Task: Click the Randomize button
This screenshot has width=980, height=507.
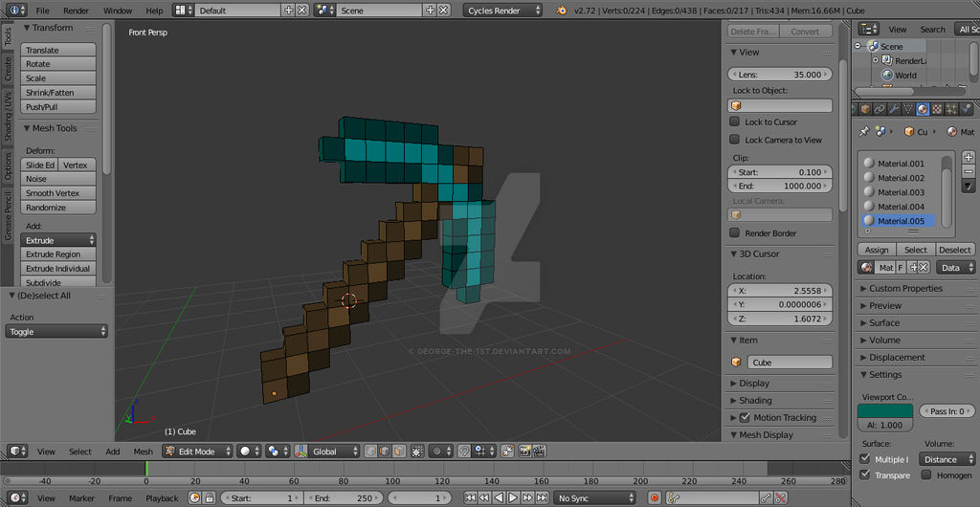Action: 58,208
